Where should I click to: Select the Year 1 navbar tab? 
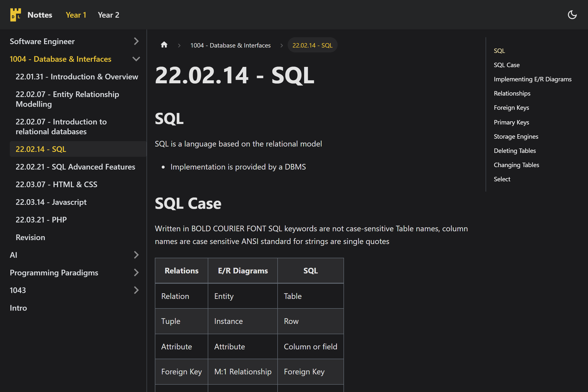click(x=76, y=15)
